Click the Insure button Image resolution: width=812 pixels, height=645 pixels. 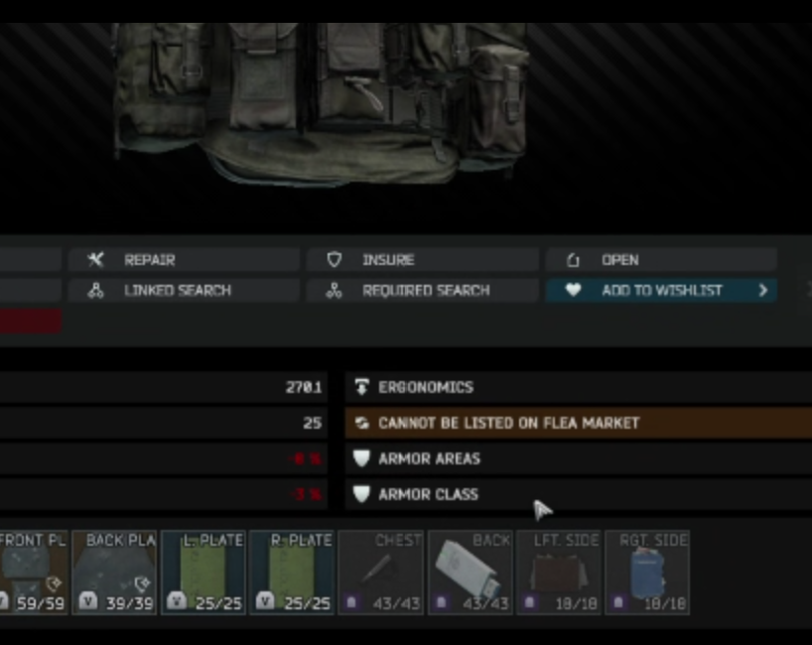[x=423, y=260]
